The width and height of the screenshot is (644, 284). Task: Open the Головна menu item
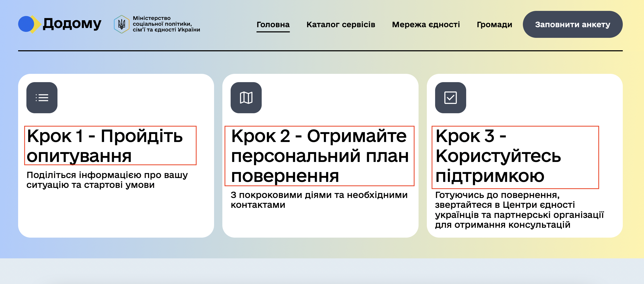coord(273,25)
